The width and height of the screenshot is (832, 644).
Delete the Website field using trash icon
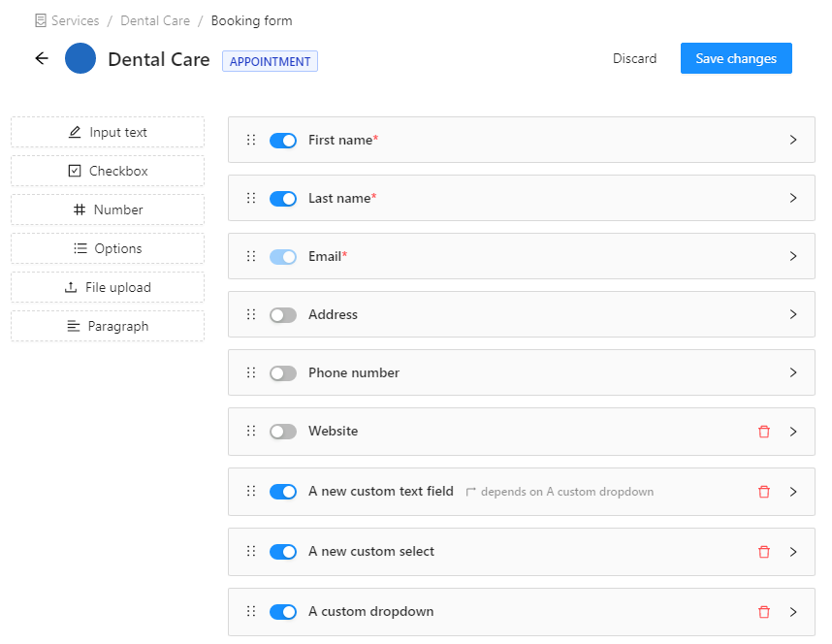point(763,432)
